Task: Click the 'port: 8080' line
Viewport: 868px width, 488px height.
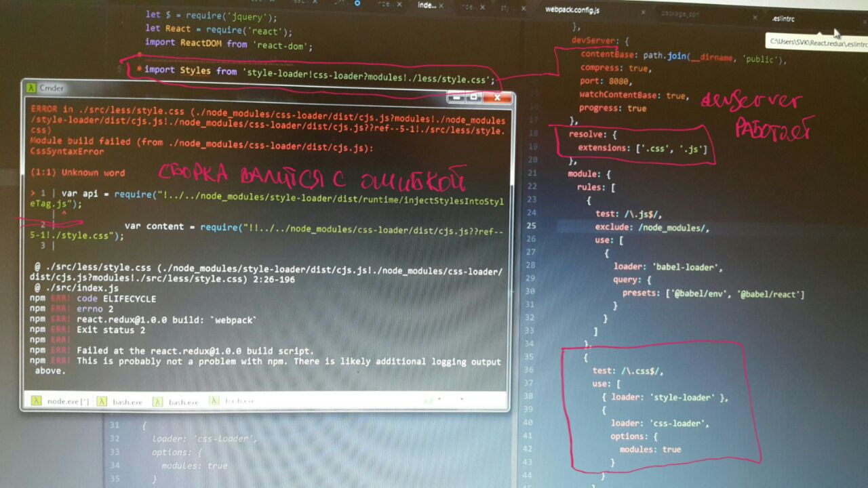Action: (x=605, y=82)
